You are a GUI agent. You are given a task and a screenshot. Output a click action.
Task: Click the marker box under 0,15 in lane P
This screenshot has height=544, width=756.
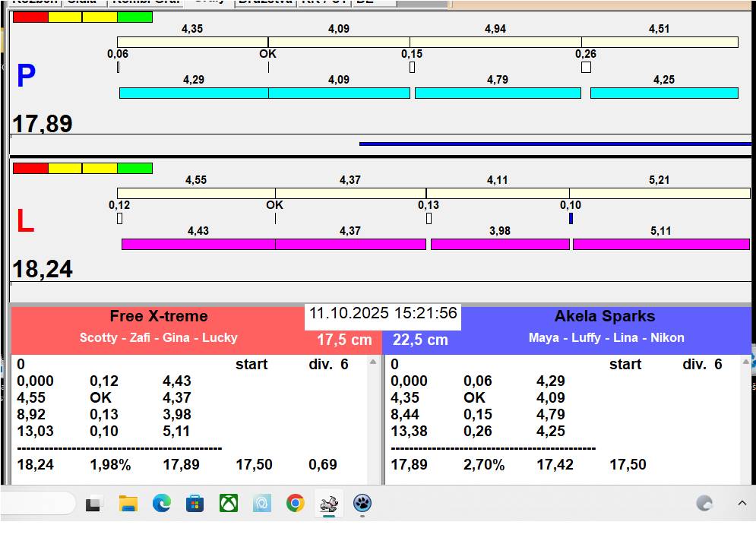point(412,68)
